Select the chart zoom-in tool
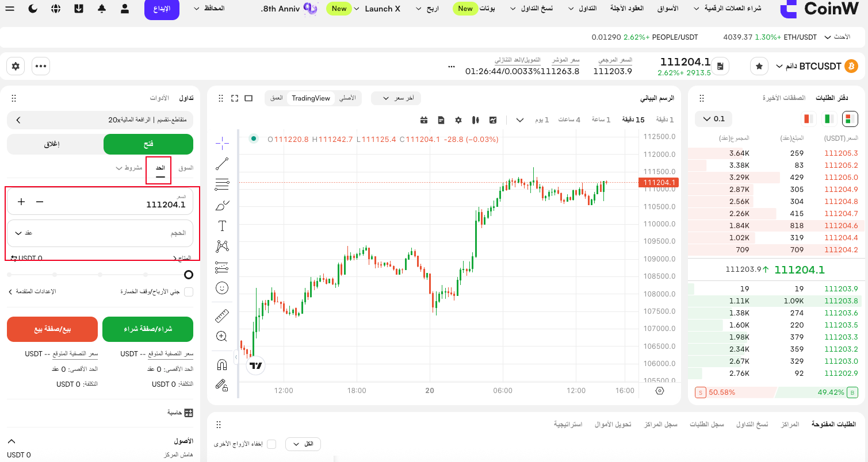868x462 pixels. 222,336
